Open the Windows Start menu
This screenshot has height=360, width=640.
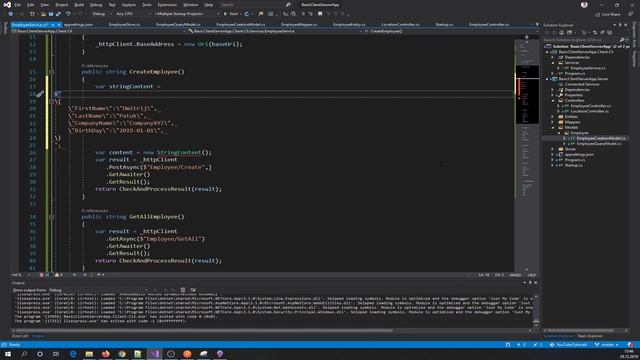(8, 354)
